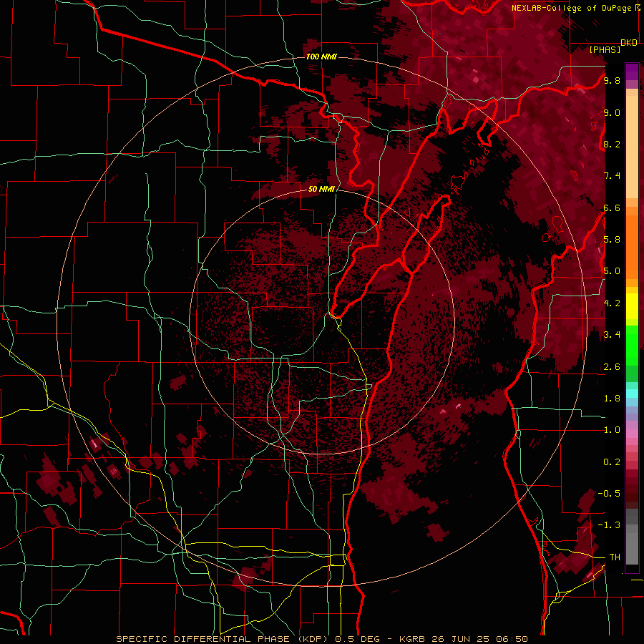Click the 3.4 scale value
644x644 pixels.
(612, 335)
